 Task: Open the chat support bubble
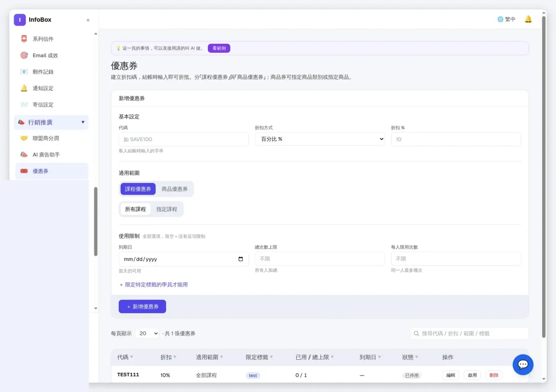pyautogui.click(x=523, y=365)
